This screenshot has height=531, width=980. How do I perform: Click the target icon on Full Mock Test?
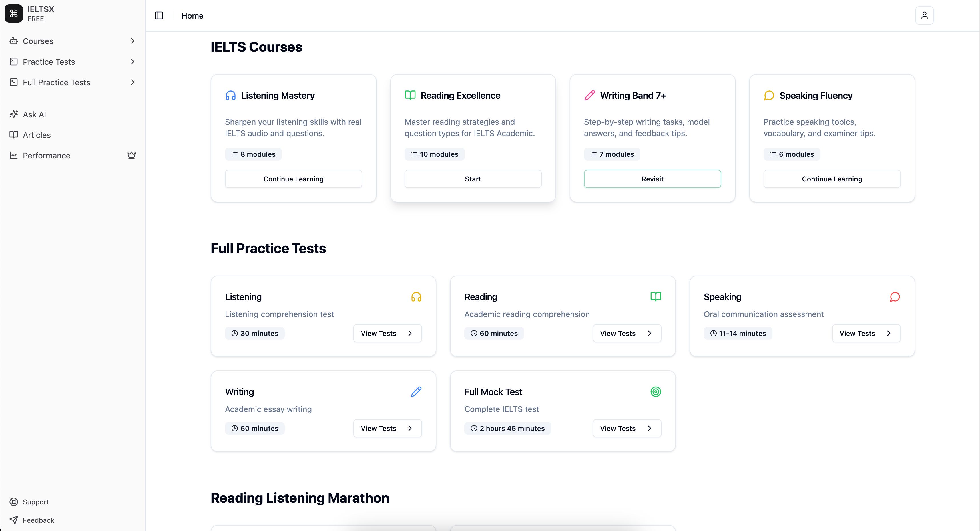656,391
